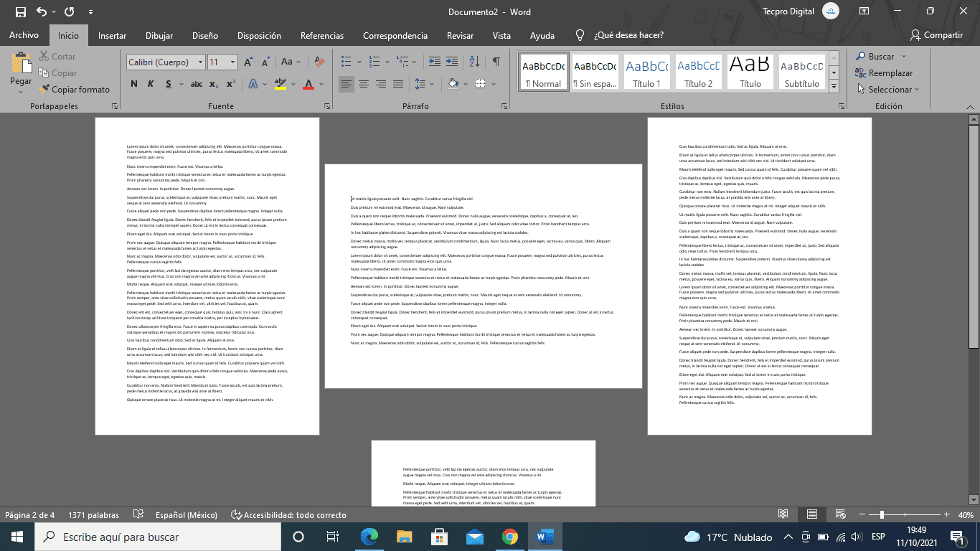Expand the numbering list dropdown arrow
Image resolution: width=980 pixels, height=551 pixels.
[387, 62]
